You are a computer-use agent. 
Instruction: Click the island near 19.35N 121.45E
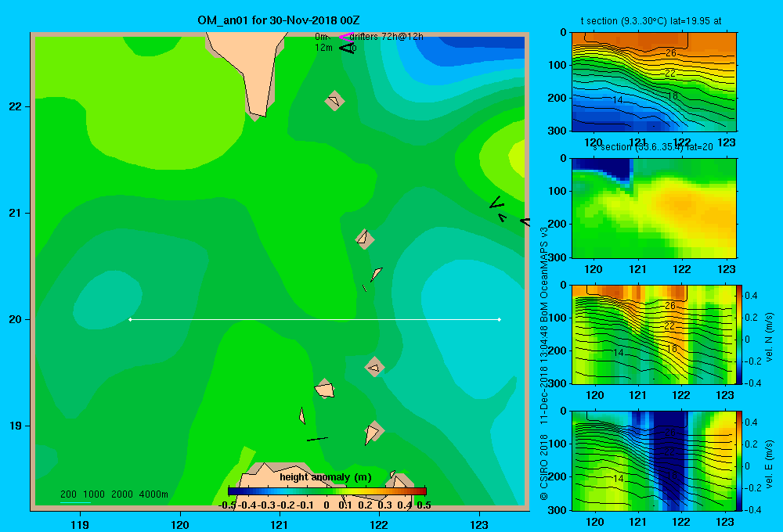point(325,389)
